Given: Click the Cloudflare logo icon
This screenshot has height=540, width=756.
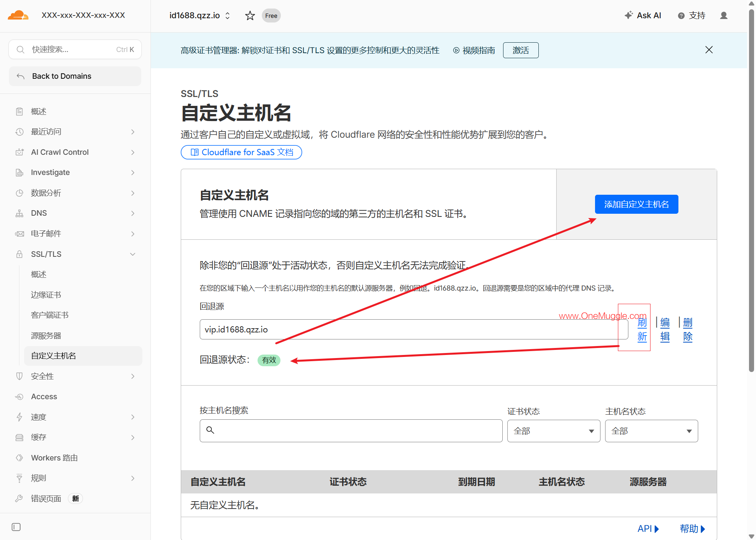Looking at the screenshot, I should click(x=18, y=16).
